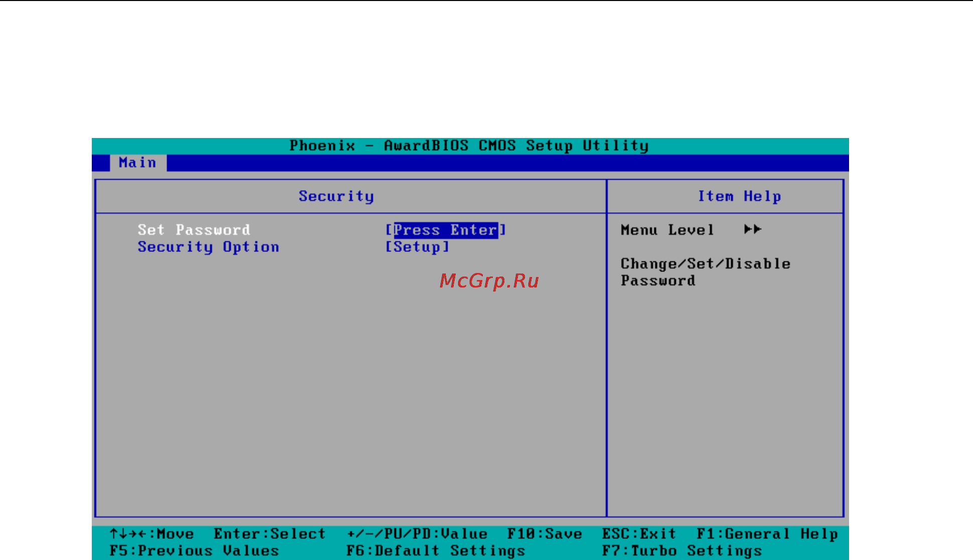Click the Menu Level double-arrow indicator
The image size is (973, 560).
click(x=753, y=229)
